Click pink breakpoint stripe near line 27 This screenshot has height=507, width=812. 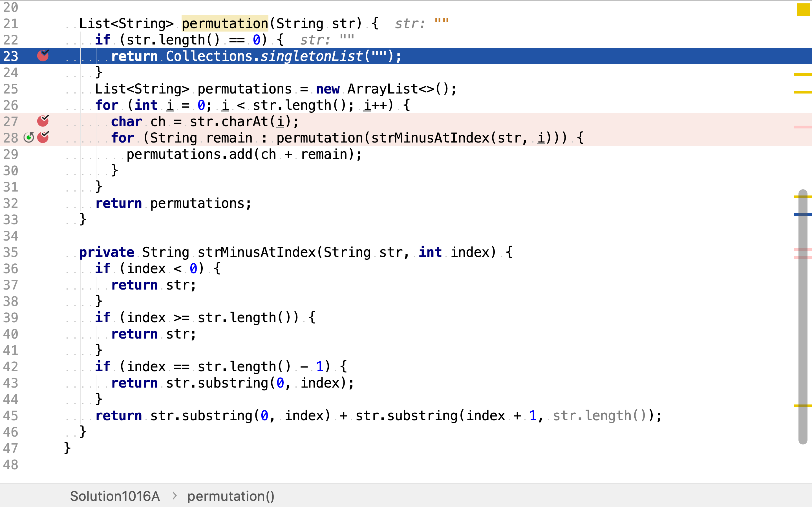pos(803,127)
